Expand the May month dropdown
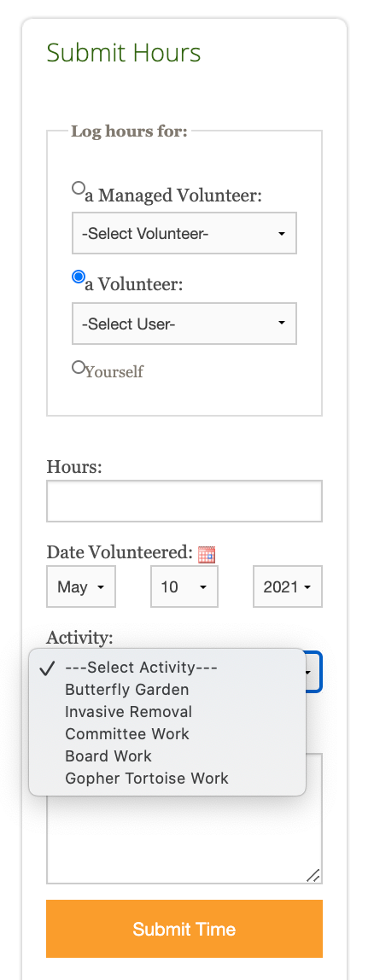Viewport: 374px width, 980px height. pos(80,586)
